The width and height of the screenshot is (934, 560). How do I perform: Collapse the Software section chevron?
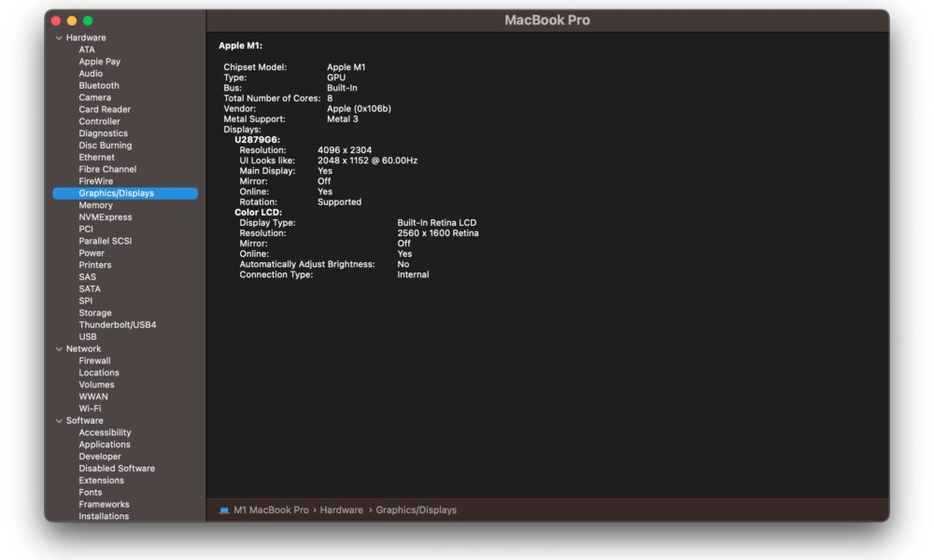click(59, 421)
